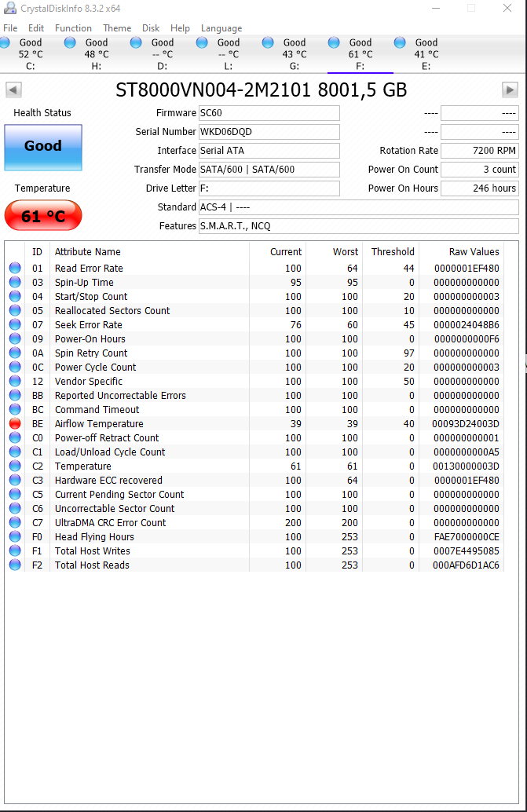Click raw value 00093D24003D
The image size is (527, 812).
pyautogui.click(x=466, y=423)
